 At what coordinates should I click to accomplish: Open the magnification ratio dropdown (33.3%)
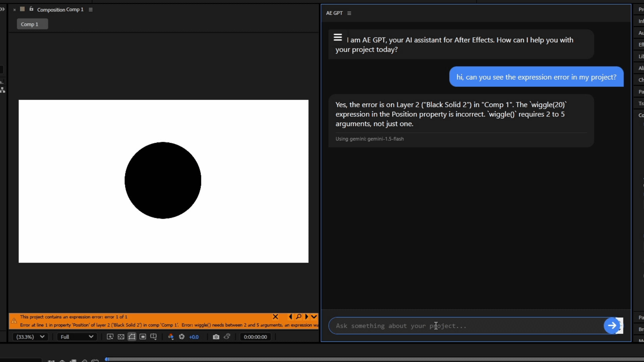click(30, 337)
